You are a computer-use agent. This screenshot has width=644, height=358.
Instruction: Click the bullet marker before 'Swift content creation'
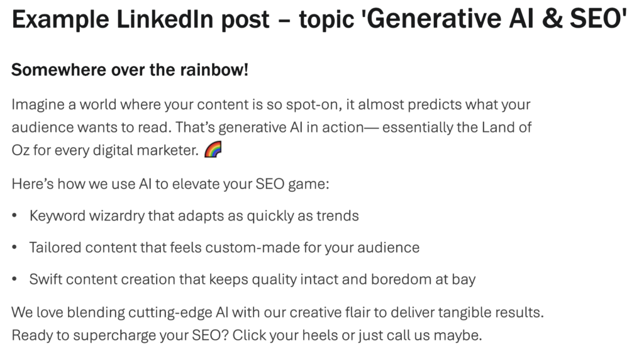14,280
